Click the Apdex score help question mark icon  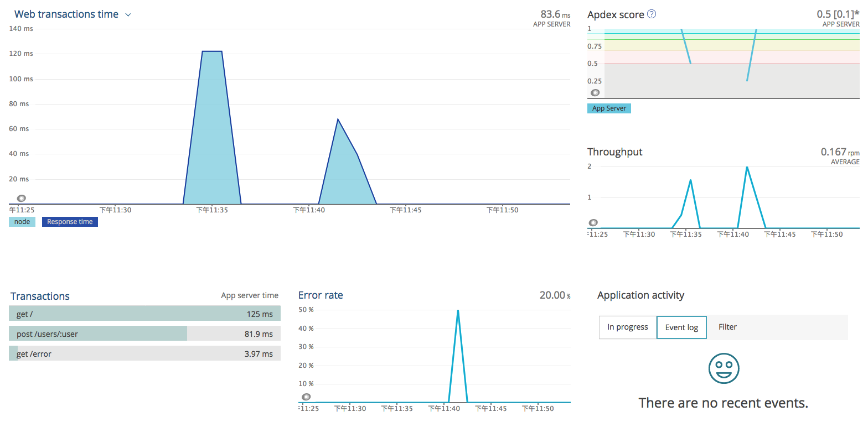[x=652, y=14]
